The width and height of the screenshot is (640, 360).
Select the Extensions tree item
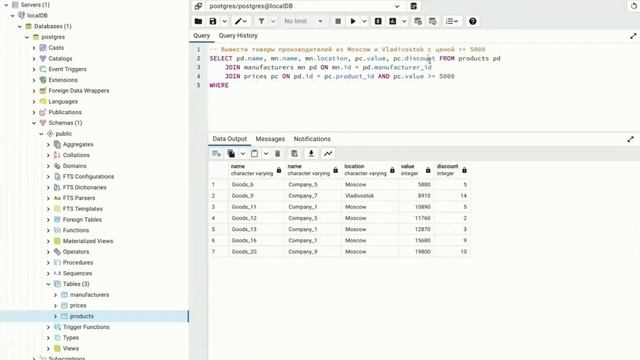point(63,80)
